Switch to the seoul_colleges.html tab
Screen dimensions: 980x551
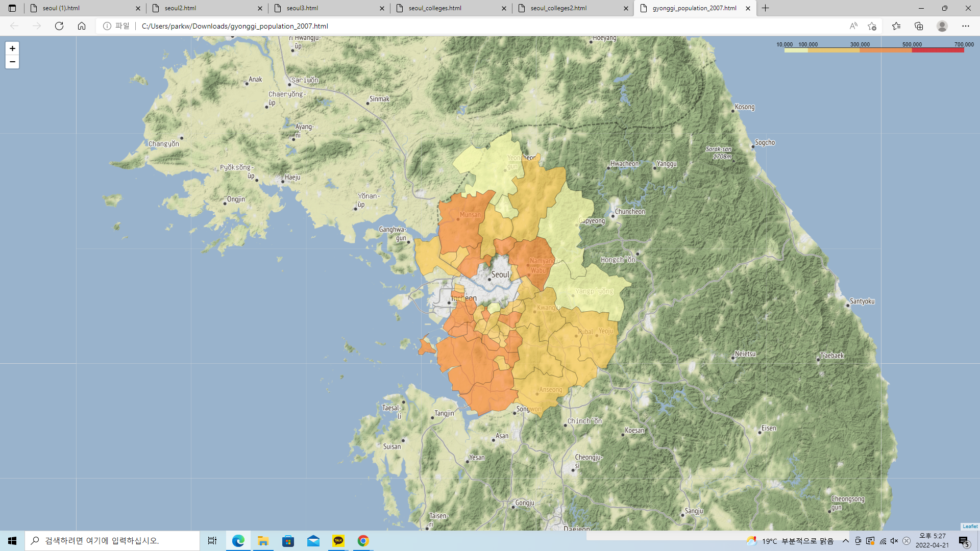click(x=435, y=8)
